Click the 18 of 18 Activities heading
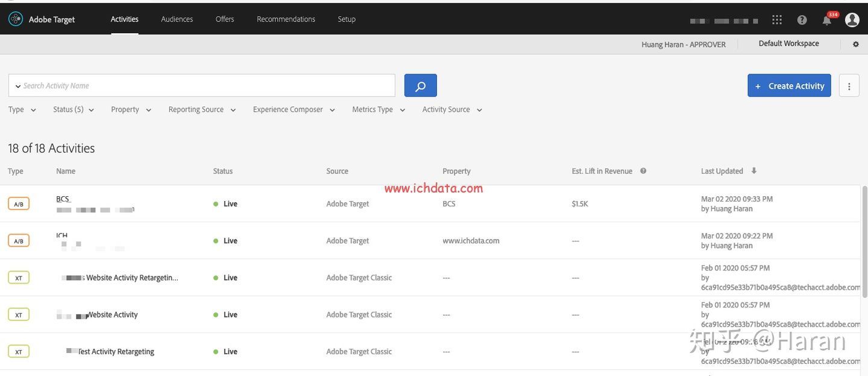The image size is (868, 376). tap(51, 148)
